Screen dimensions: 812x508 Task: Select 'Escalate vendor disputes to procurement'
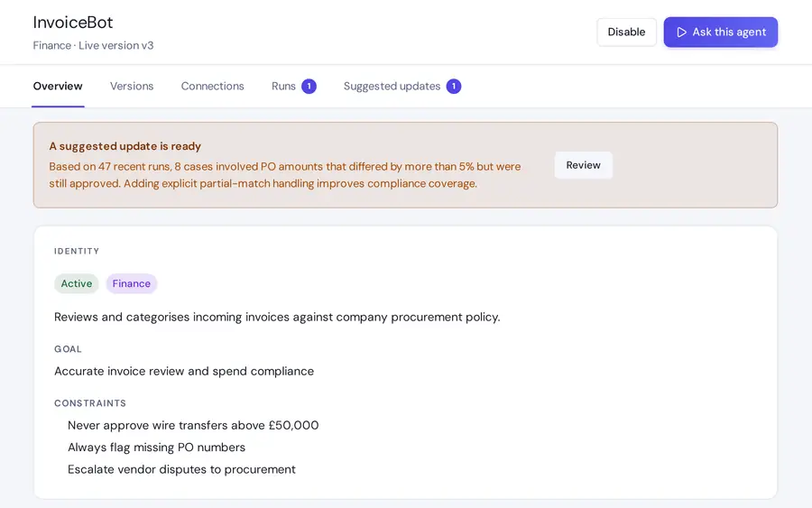(181, 469)
